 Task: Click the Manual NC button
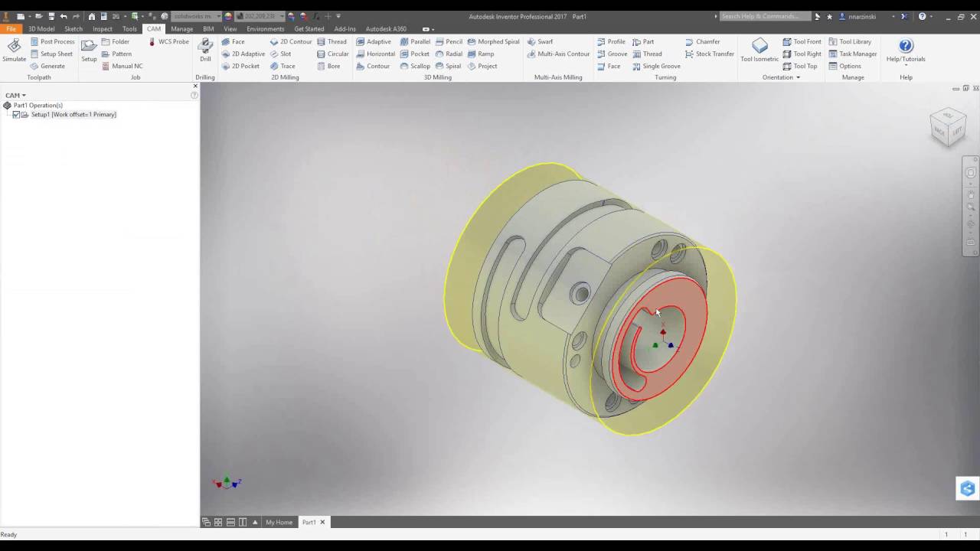click(122, 66)
